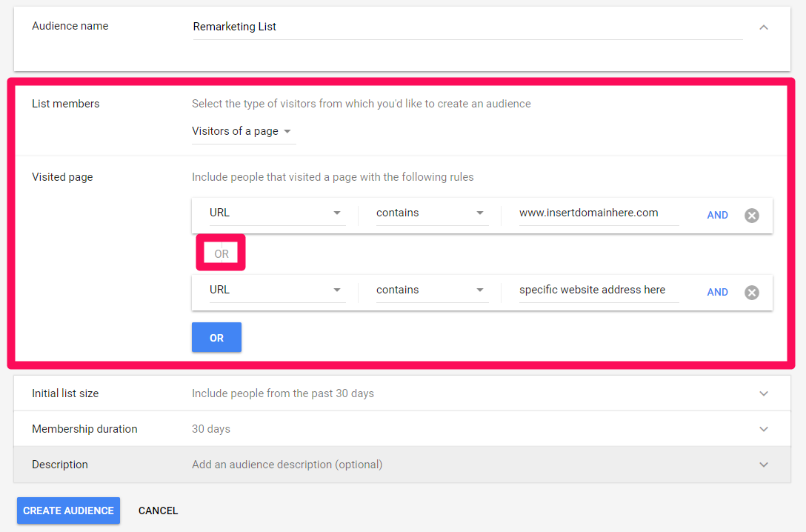This screenshot has height=532, width=806.
Task: Click AND beside www.insertdomainhere.com
Action: 717,216
